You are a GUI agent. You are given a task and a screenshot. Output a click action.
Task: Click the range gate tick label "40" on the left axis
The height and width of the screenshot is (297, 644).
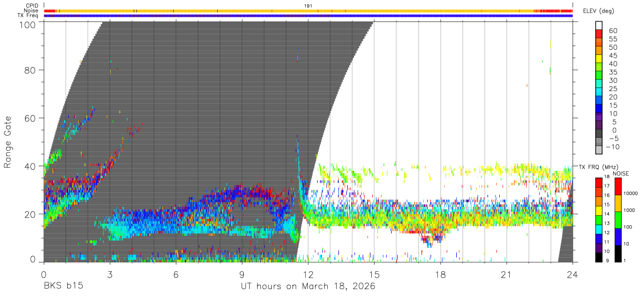30,166
